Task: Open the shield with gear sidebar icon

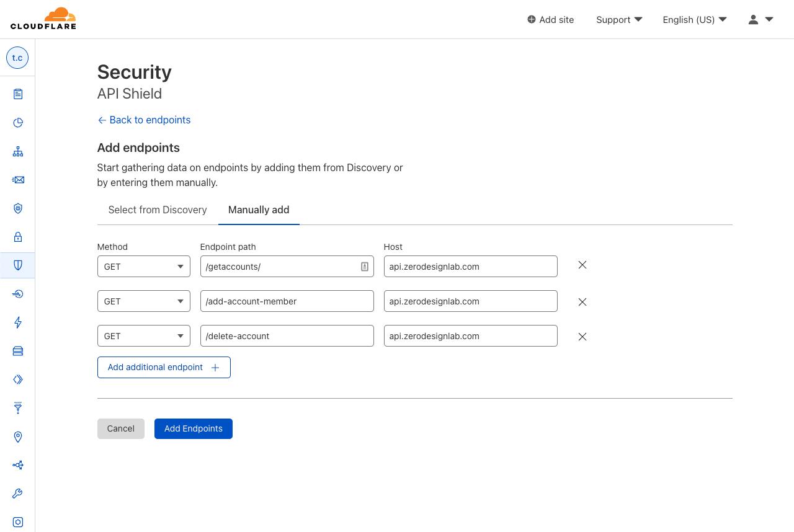Action: pos(18,208)
